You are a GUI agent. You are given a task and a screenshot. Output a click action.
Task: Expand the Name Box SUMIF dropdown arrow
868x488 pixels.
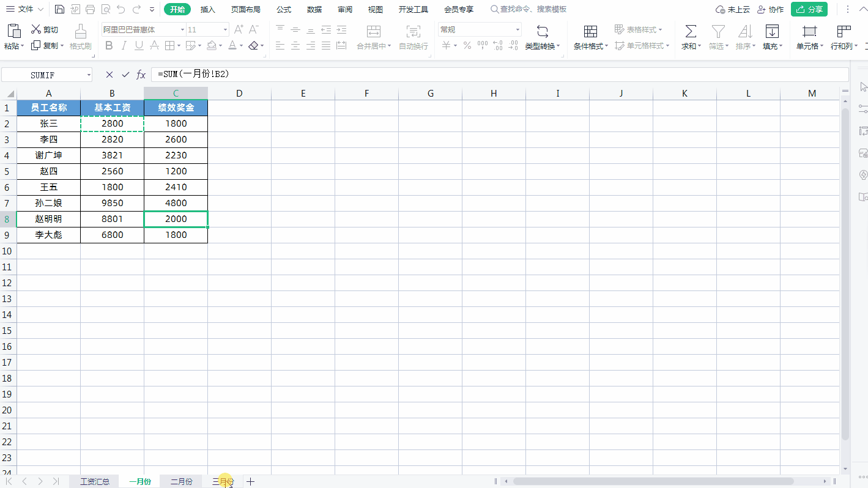coord(89,75)
